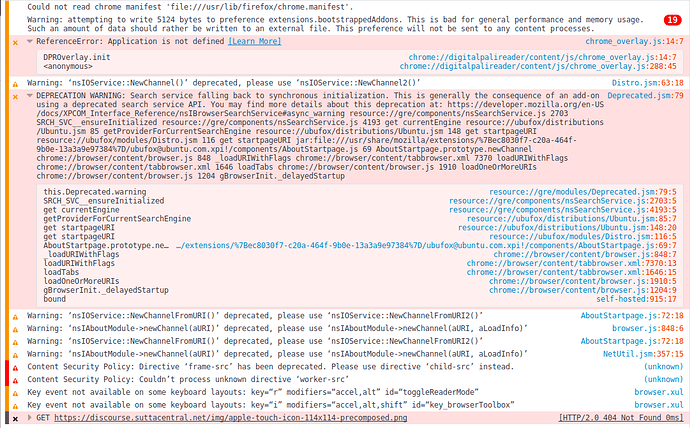Select the SRCH_SVC__ensureInitialized stack frame

pos(103,201)
